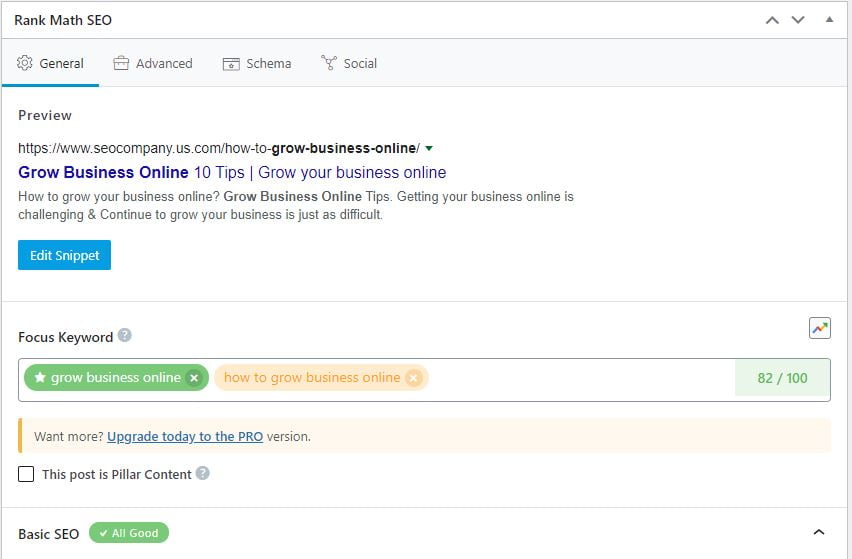Click the preview meta description text
852x559 pixels.
point(296,205)
